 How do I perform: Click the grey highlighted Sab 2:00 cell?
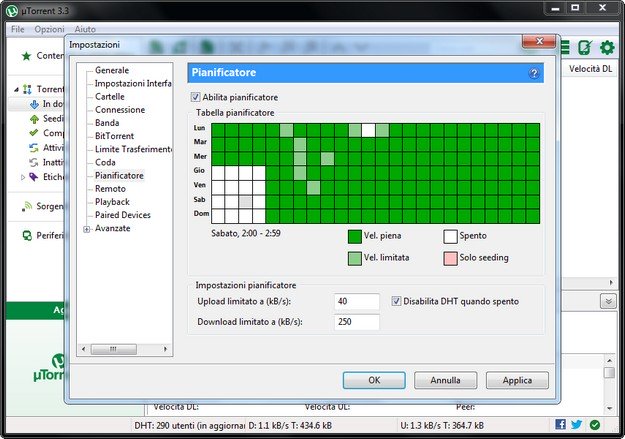coord(246,201)
